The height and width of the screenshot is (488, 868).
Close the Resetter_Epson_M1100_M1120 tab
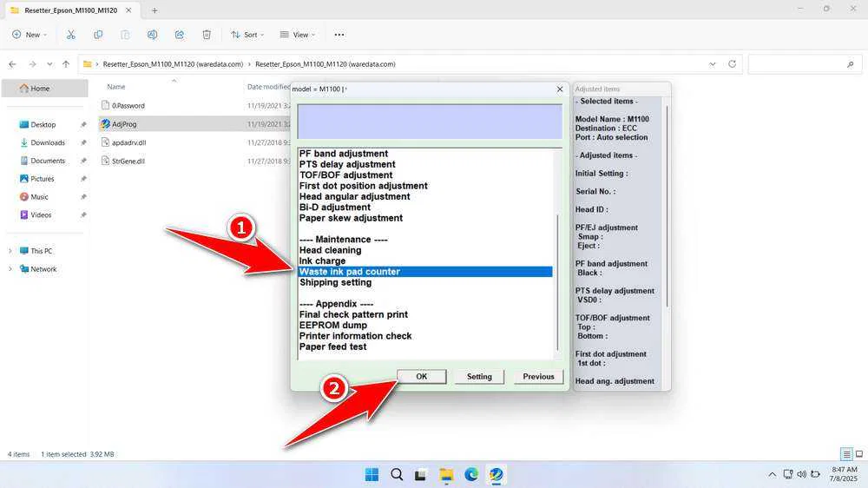[x=128, y=10]
